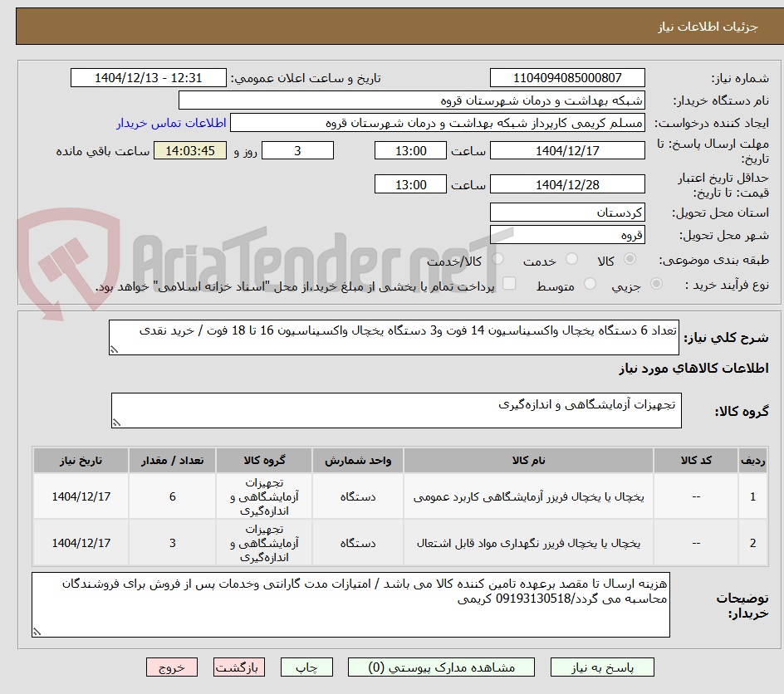Click the گروه کالا column header
The height and width of the screenshot is (694, 784).
pyautogui.click(x=264, y=460)
